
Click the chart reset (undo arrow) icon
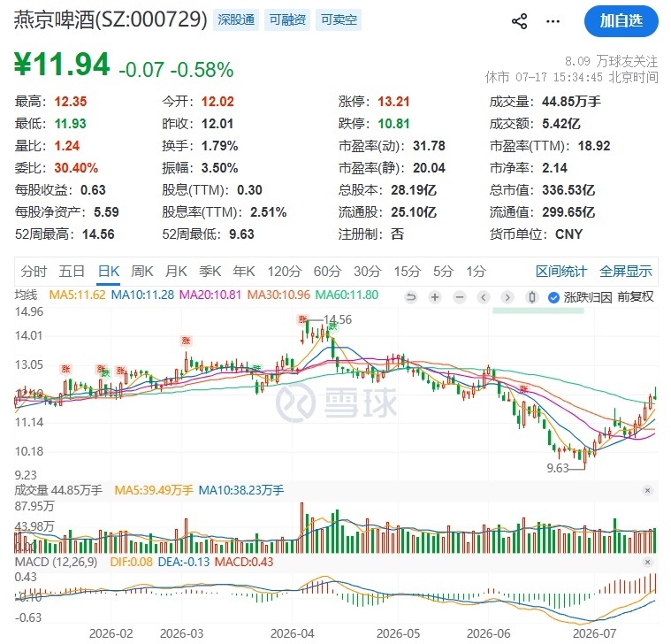pyautogui.click(x=411, y=296)
